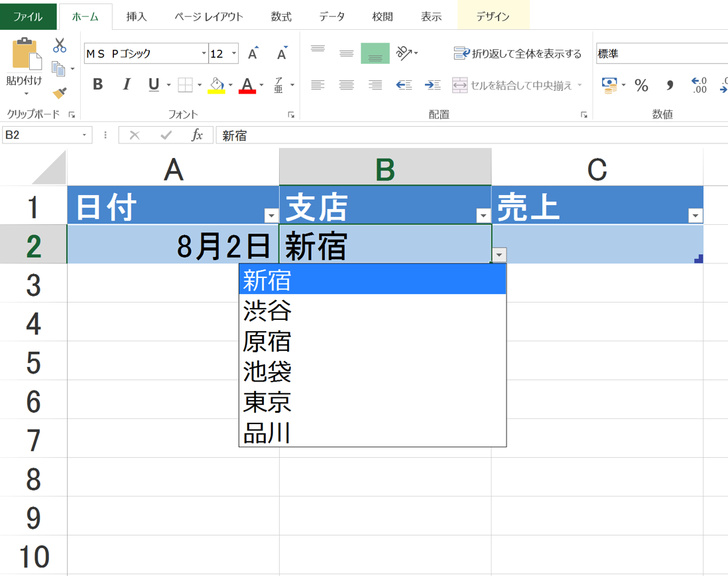Switch to the データ tab
This screenshot has height=576, width=728.
332,17
